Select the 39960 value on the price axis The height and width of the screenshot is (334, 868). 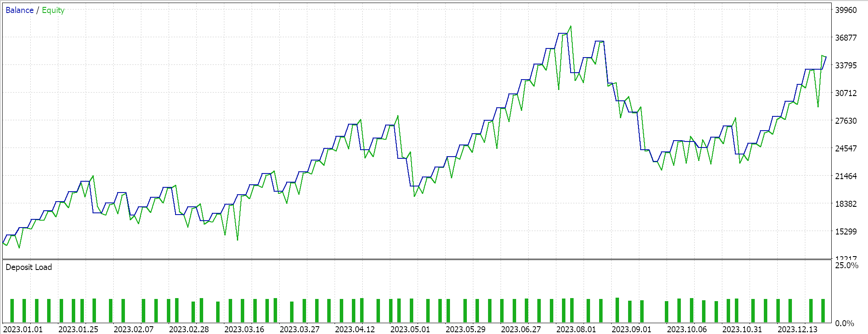point(846,10)
